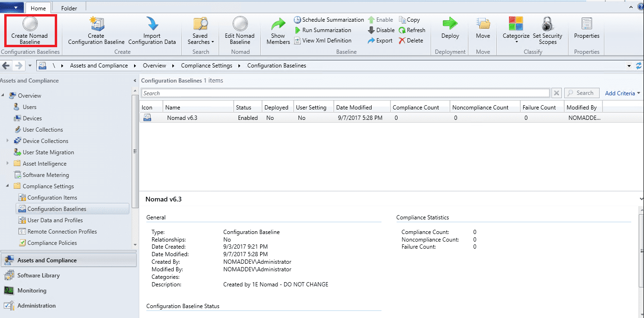This screenshot has height=318, width=644.
Task: Click Schedule Summarization in ribbon
Action: (x=329, y=20)
